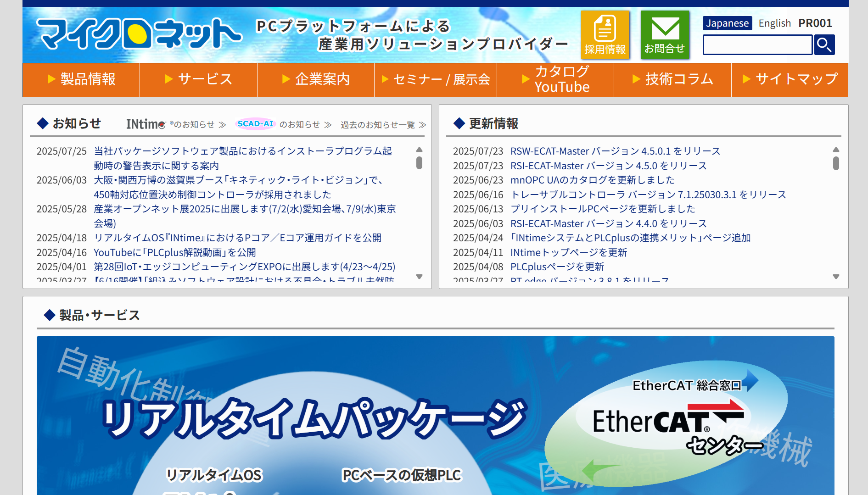Open INtime のお知らせ link
The image size is (868, 495).
point(176,124)
